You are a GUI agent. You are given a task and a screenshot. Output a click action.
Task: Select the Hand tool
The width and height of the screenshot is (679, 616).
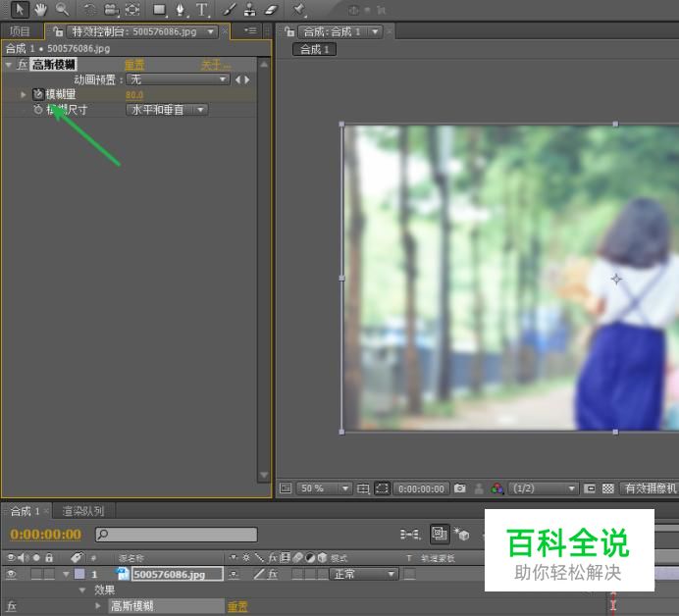coord(41,9)
